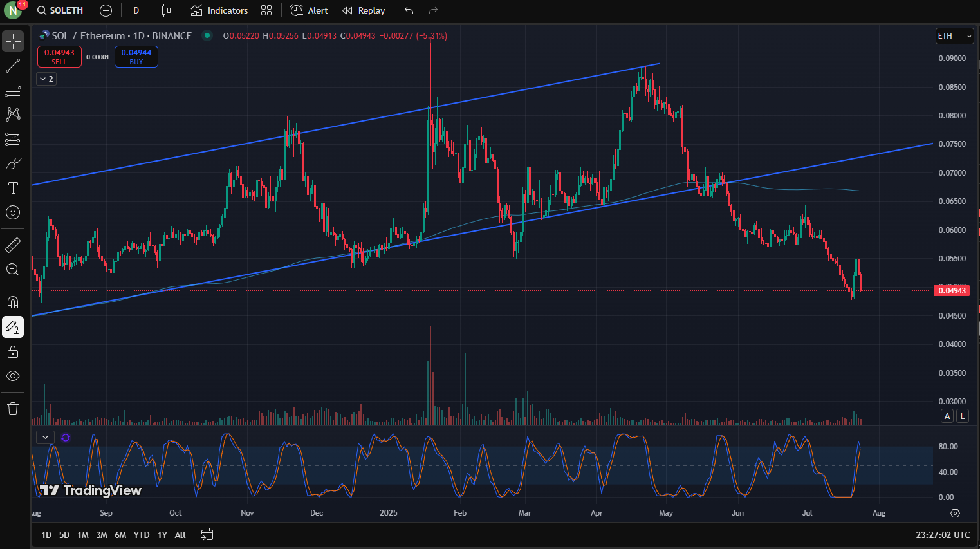Select the All date range
The image size is (980, 549).
coord(180,535)
